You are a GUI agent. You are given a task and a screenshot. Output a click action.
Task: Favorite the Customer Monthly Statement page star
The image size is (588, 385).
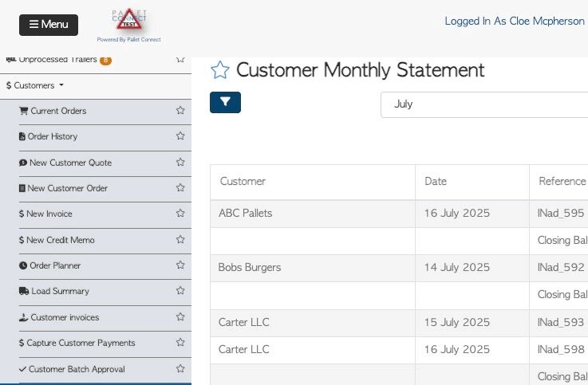coord(219,70)
